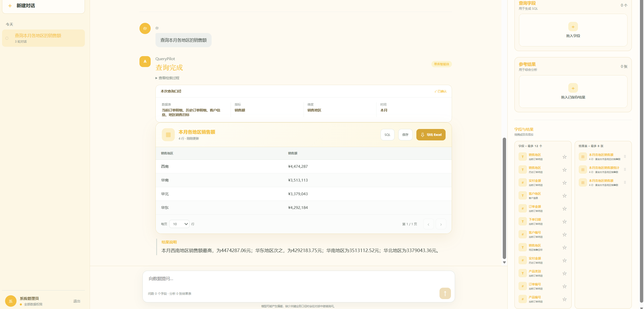Click the drag handle of 本月各地区销售额统计
644x309 pixels.
coord(625,170)
